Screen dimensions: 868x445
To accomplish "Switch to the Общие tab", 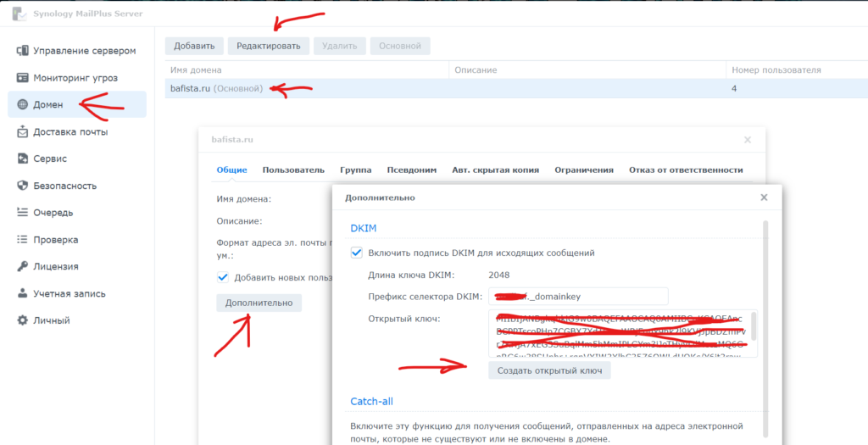I will coord(231,170).
